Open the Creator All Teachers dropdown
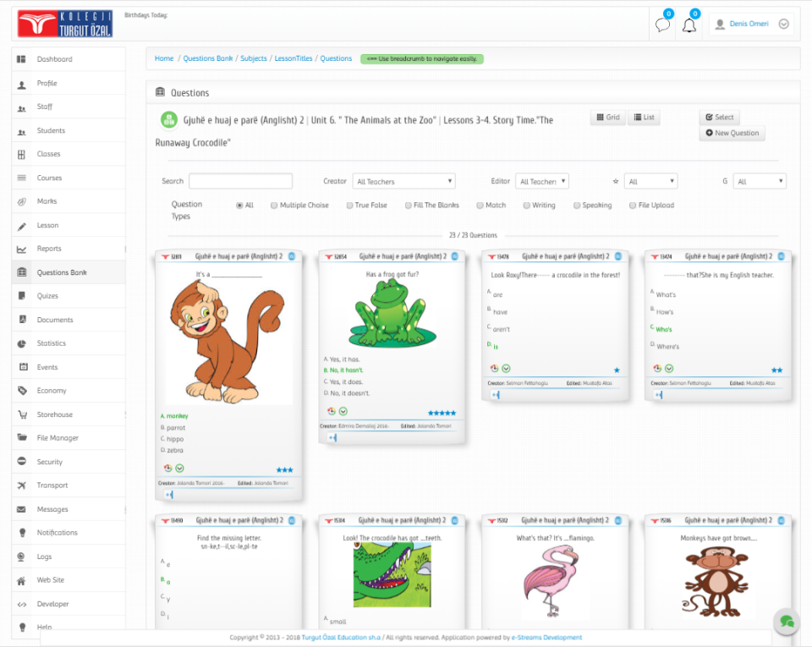Screen dimensions: 812x647 pos(404,181)
